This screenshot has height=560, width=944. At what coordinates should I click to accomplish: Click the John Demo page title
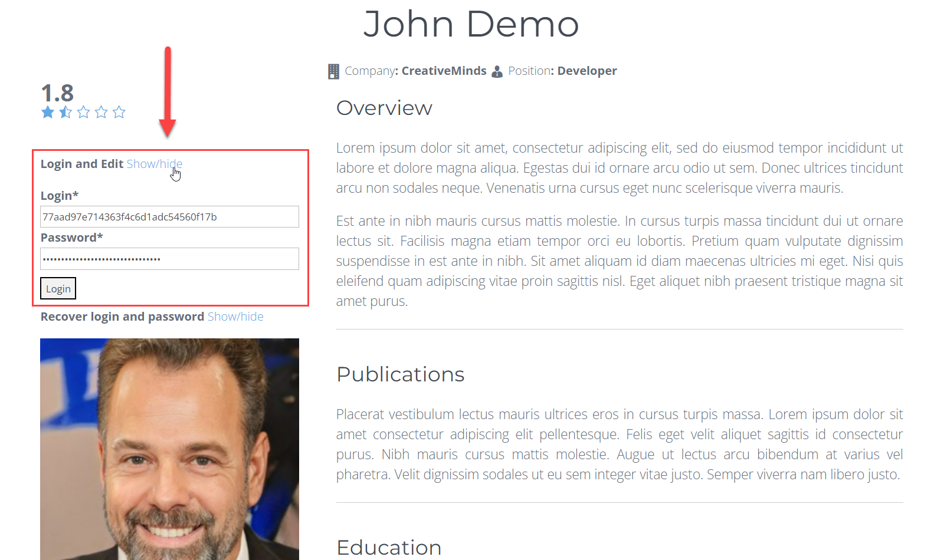(x=471, y=24)
